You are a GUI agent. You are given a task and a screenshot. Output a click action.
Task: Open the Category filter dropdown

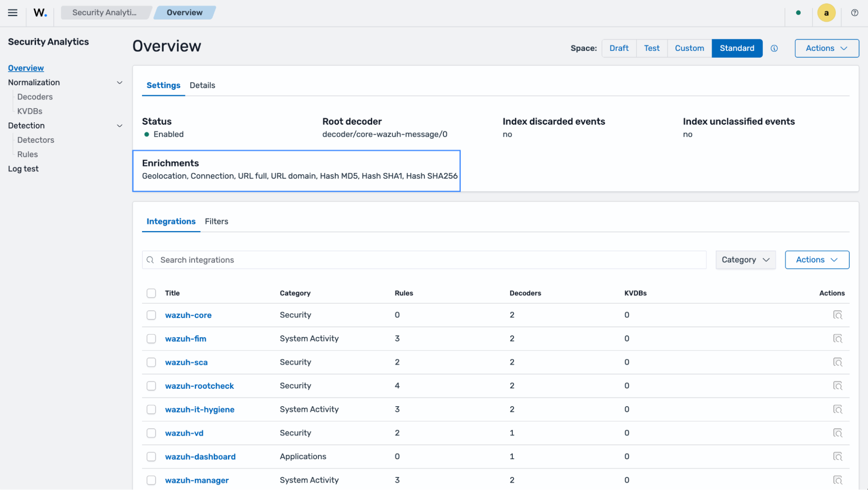click(745, 260)
